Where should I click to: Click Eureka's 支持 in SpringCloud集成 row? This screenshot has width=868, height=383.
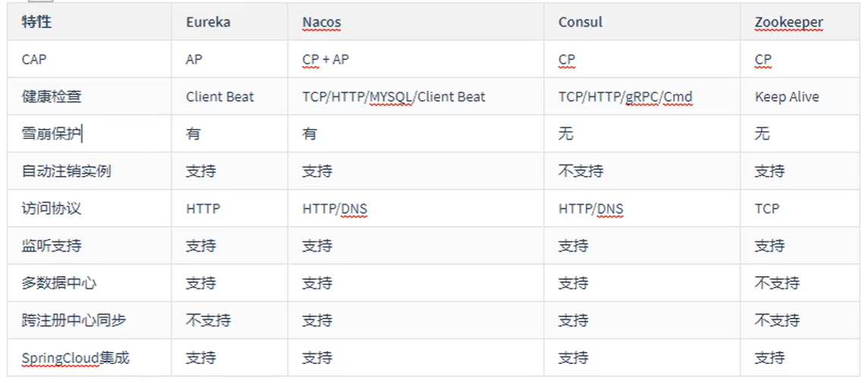pyautogui.click(x=201, y=357)
